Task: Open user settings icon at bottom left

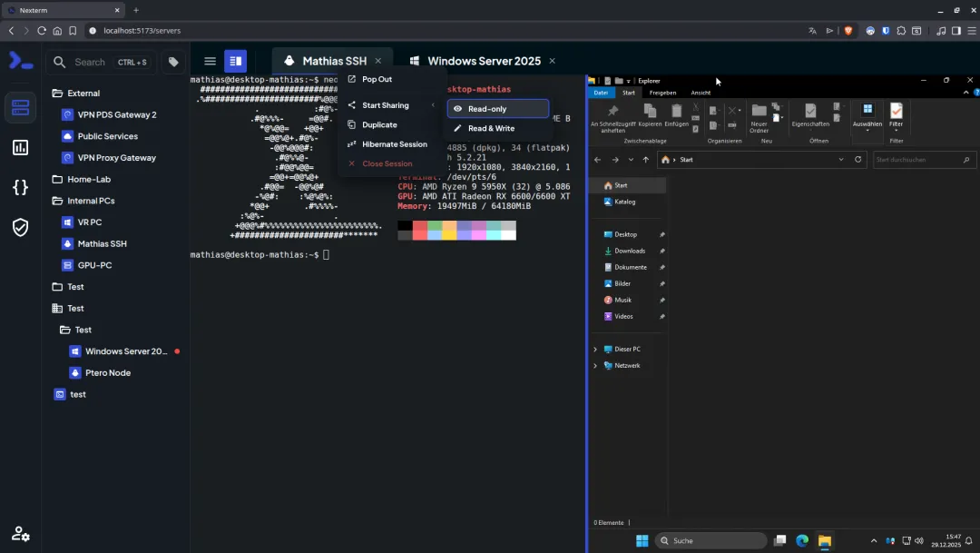Action: (x=20, y=534)
